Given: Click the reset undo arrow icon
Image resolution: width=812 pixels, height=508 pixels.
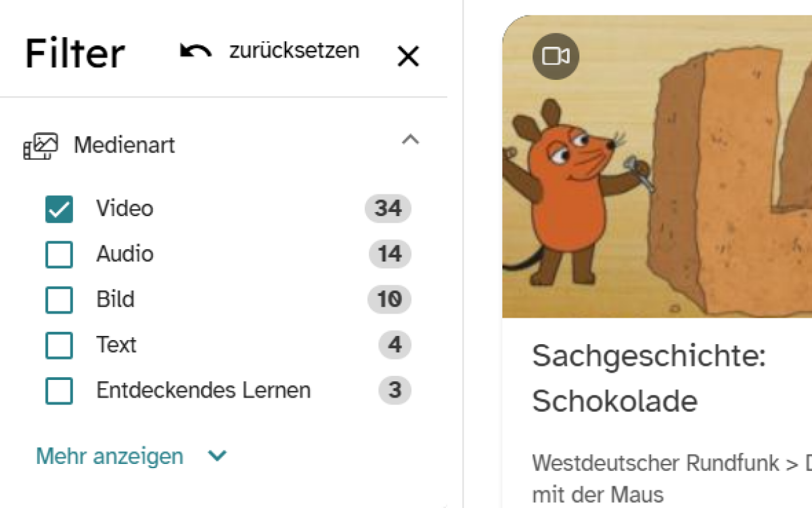Looking at the screenshot, I should pos(195,51).
